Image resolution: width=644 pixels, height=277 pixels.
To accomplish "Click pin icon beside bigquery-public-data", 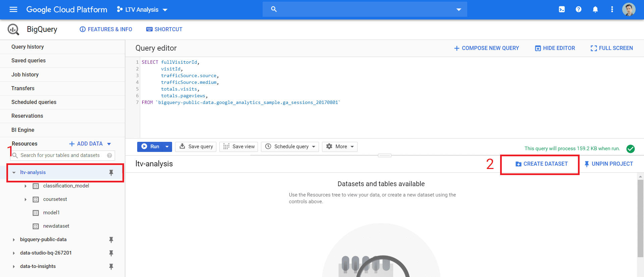I will 111,239.
